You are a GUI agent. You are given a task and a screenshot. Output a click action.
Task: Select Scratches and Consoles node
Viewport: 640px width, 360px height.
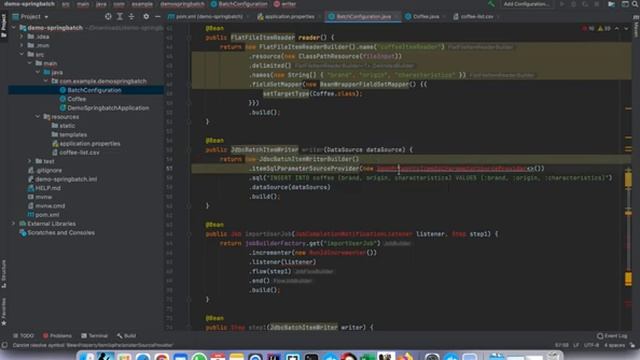(61, 233)
